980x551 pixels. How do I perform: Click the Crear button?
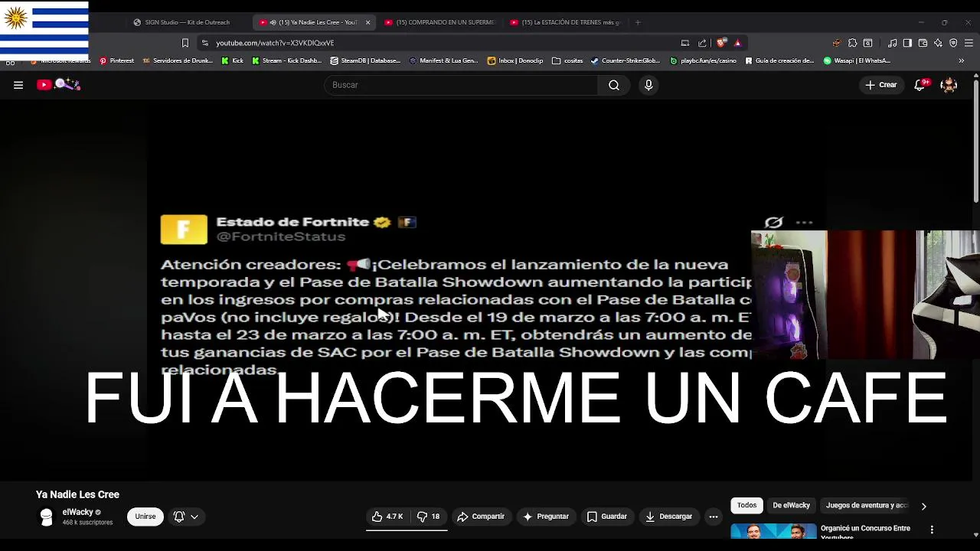coord(880,85)
